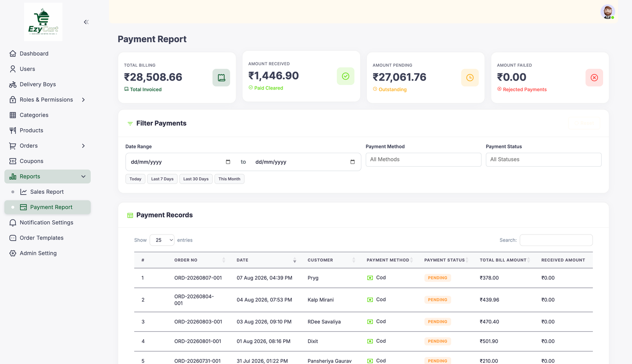Click the Amount Pending clock icon
The width and height of the screenshot is (632, 364).
(470, 78)
